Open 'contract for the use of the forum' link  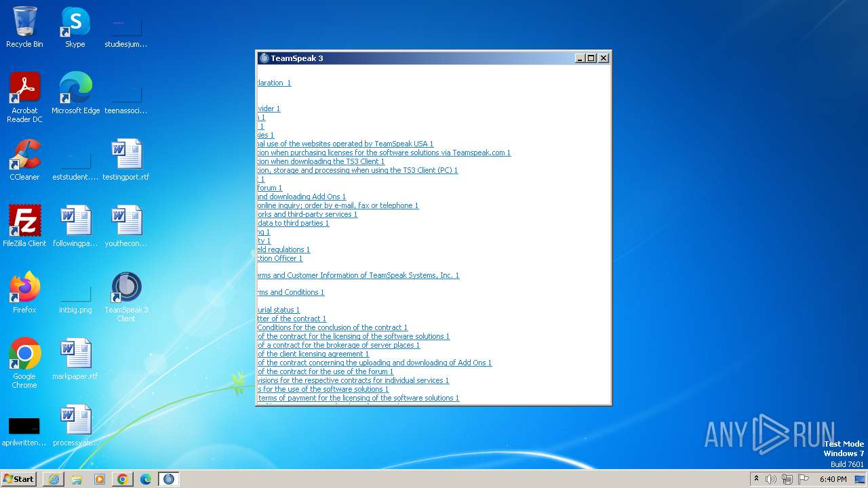pyautogui.click(x=325, y=371)
